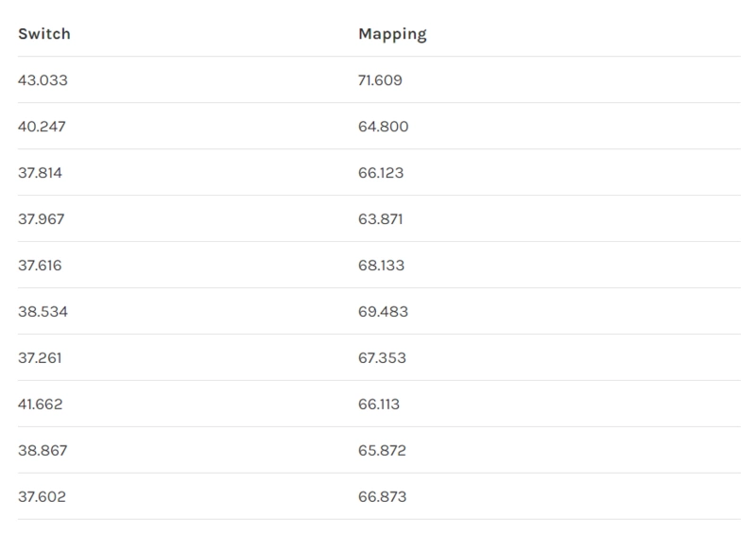
Task: Select the Mapping cell 68.133
Action: pos(381,266)
